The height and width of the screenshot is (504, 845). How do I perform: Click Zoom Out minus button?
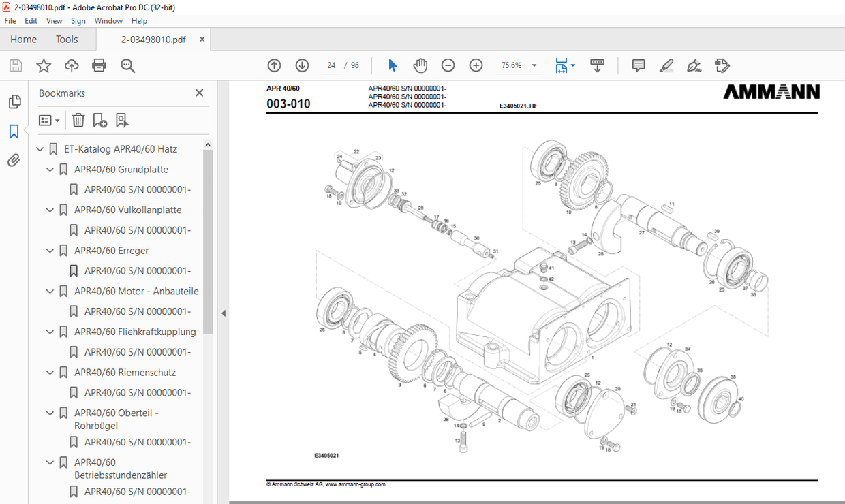click(448, 65)
